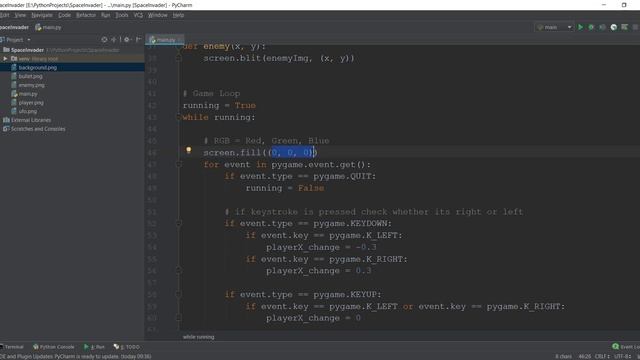Toggle fold marker on the KEYUP if line

coord(178,294)
